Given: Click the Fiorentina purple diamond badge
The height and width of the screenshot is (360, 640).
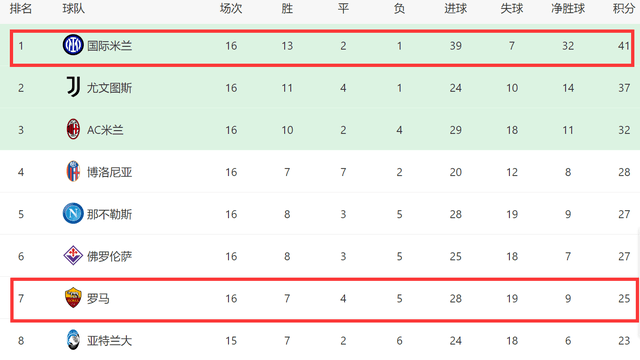Looking at the screenshot, I should click(73, 256).
